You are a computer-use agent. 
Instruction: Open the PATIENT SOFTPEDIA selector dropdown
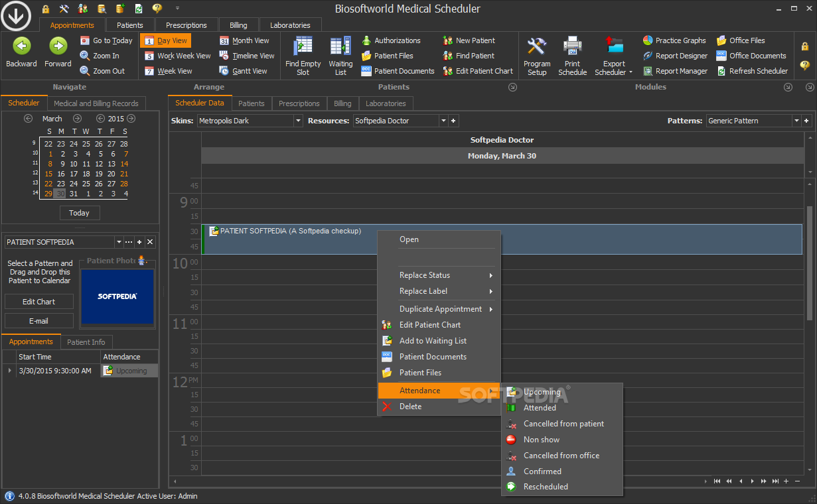coord(119,242)
